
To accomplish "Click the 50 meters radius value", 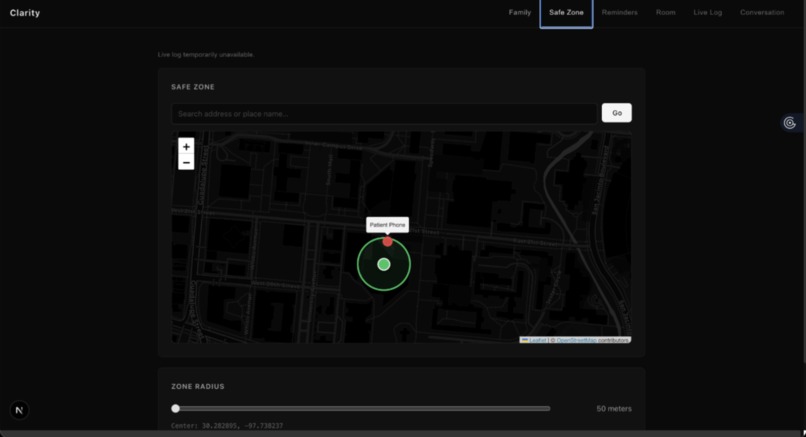I will 614,408.
